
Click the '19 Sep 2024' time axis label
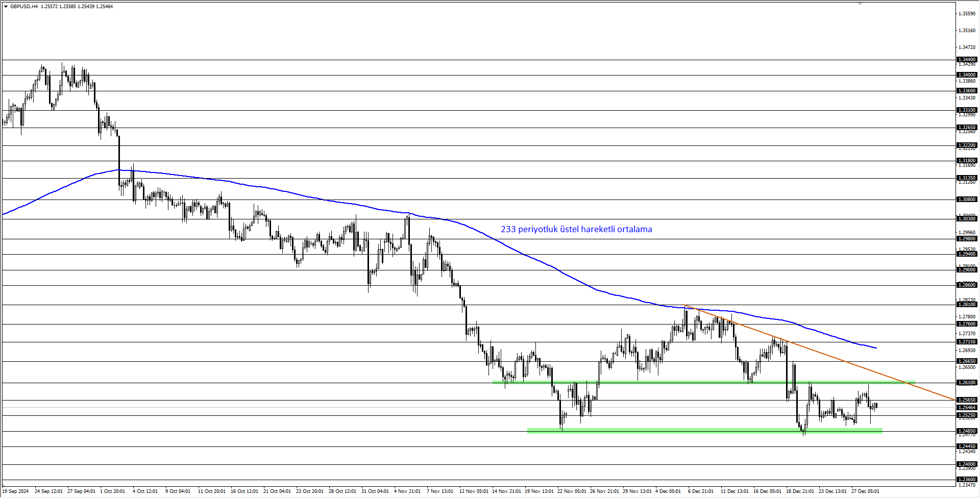click(x=15, y=491)
